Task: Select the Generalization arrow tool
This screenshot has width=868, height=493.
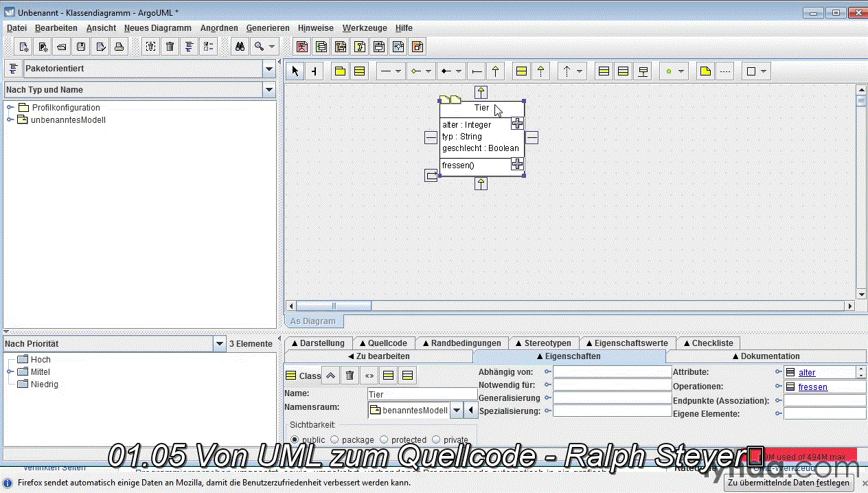Action: (x=495, y=71)
